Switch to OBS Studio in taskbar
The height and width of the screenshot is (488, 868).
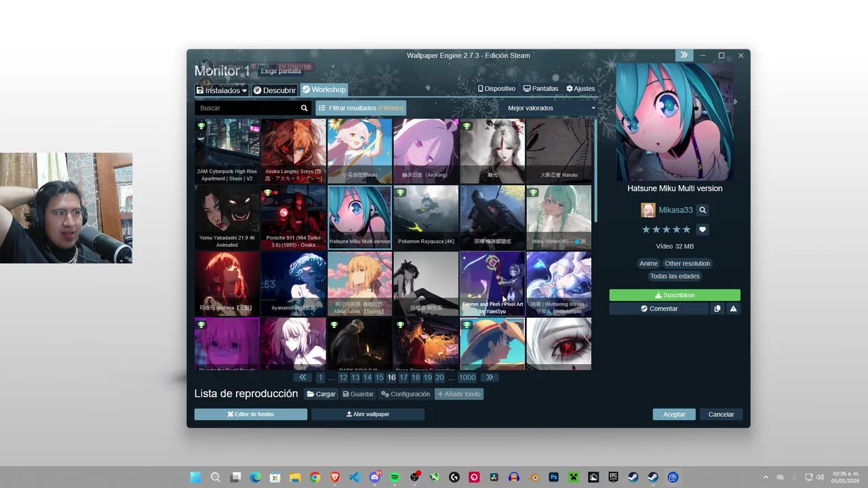pos(414,477)
